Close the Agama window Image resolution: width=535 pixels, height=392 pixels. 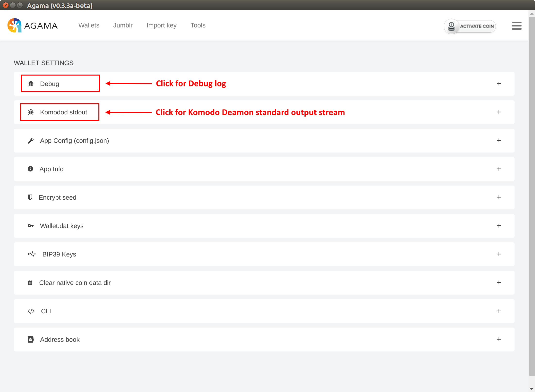6,5
